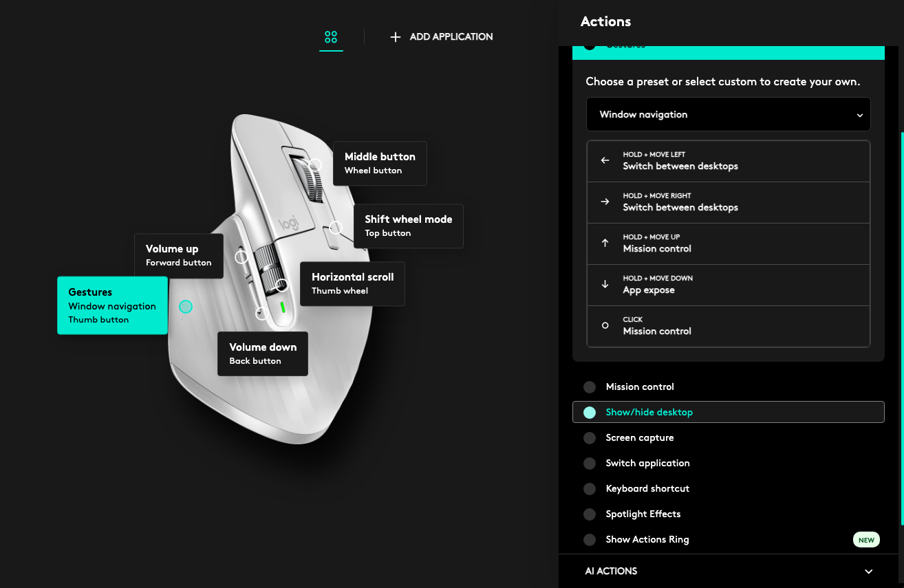Viewport: 904px width, 588px height.
Task: Select the Middle button hotspot circle on the wheel
Action: pos(315,165)
